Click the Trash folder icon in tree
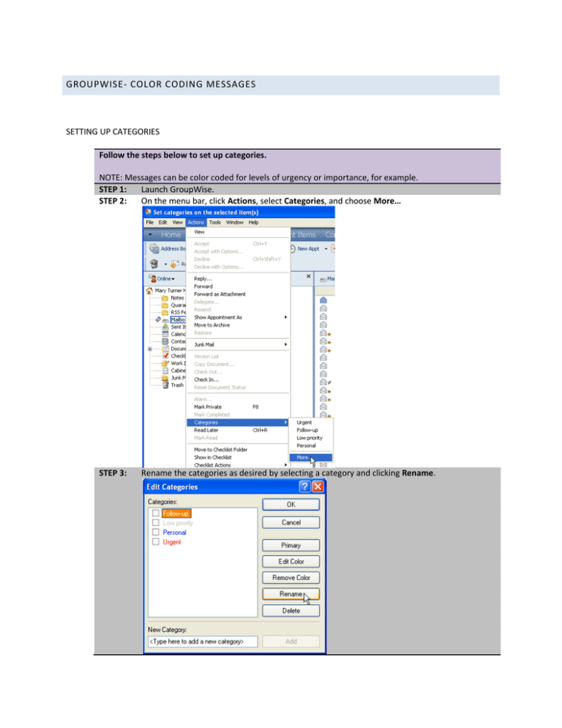Image resolution: width=562 pixels, height=728 pixels. click(x=165, y=385)
